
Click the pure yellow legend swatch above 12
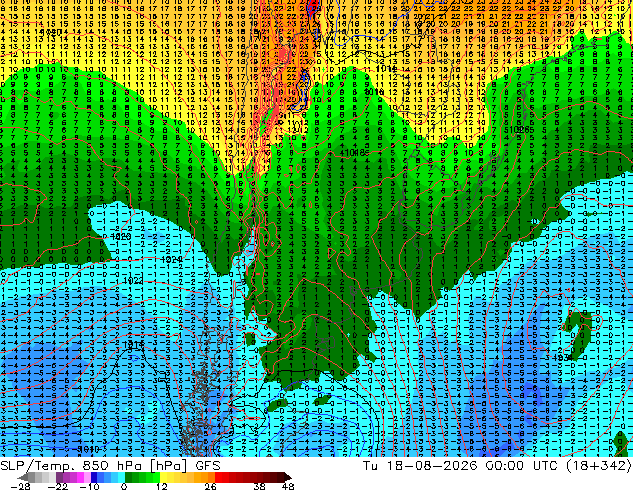tap(163, 478)
